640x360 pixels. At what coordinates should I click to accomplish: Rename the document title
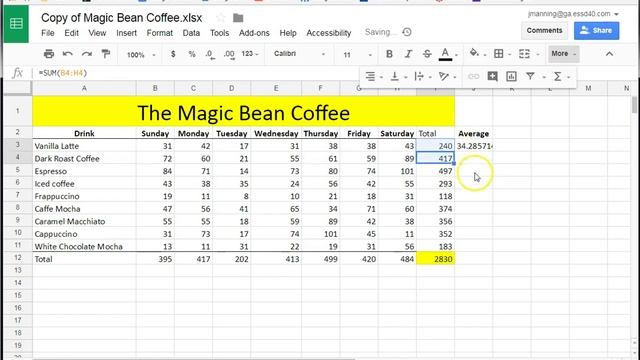tap(122, 18)
